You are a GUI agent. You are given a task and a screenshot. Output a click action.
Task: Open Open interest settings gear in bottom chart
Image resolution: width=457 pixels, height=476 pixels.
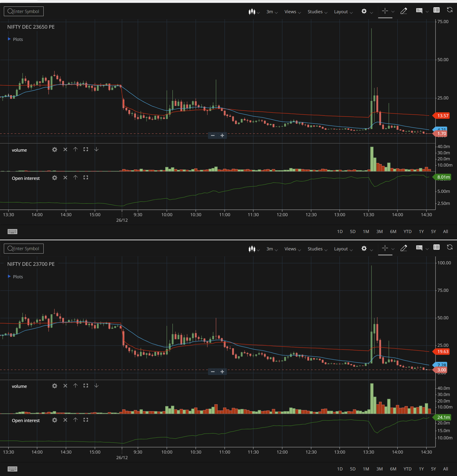pos(54,420)
